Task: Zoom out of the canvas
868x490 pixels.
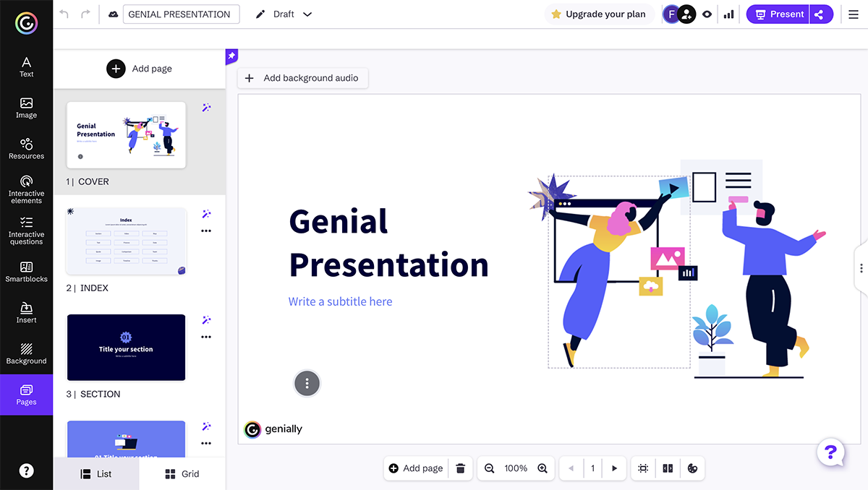Action: [x=489, y=468]
